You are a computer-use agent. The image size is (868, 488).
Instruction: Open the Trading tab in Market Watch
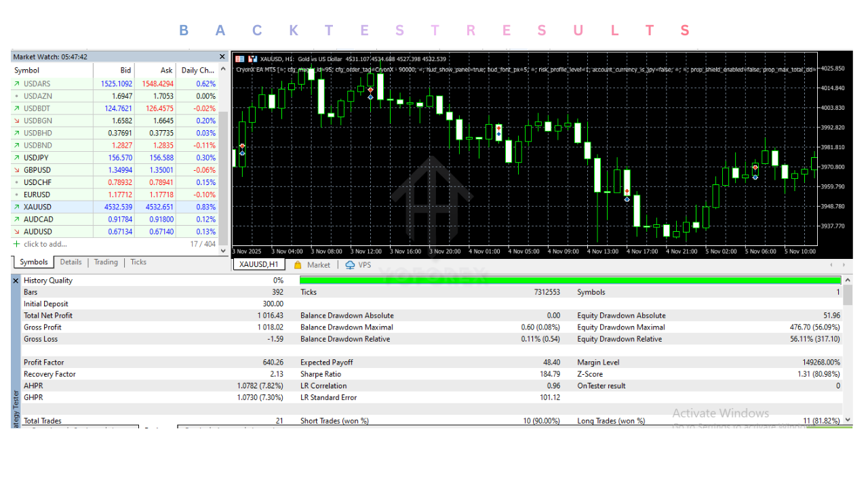pos(106,262)
